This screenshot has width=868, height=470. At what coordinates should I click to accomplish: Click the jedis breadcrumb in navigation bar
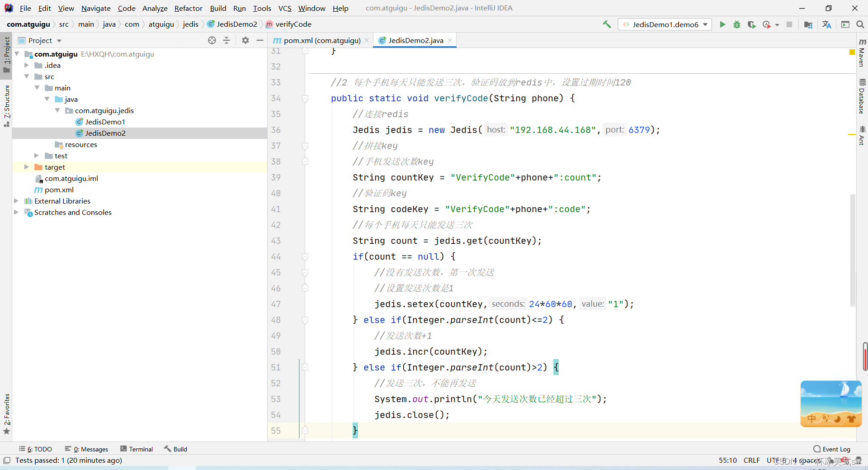(190, 24)
